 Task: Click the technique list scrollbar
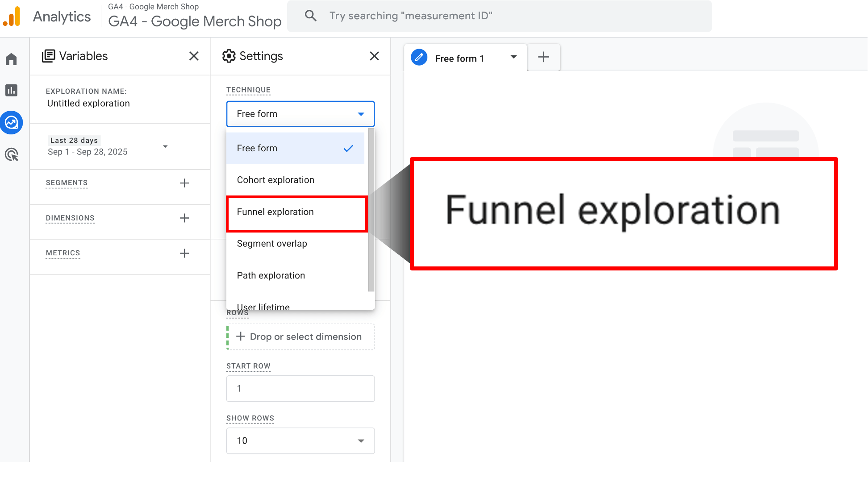click(371, 210)
